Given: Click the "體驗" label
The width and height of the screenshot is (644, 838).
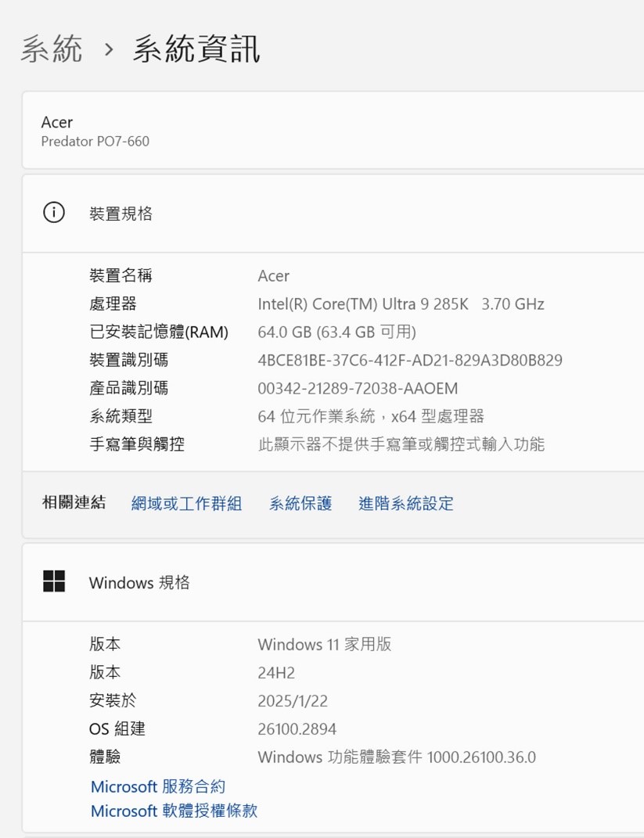Looking at the screenshot, I should pyautogui.click(x=105, y=756).
